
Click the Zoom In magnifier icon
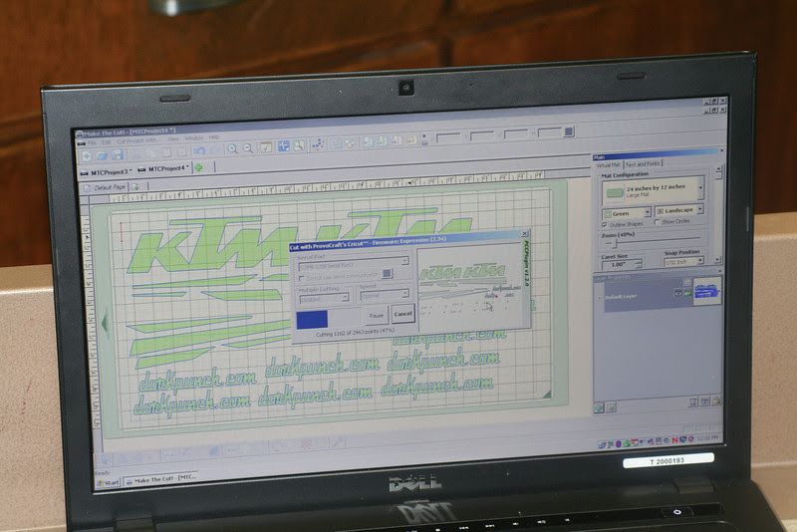[x=232, y=149]
